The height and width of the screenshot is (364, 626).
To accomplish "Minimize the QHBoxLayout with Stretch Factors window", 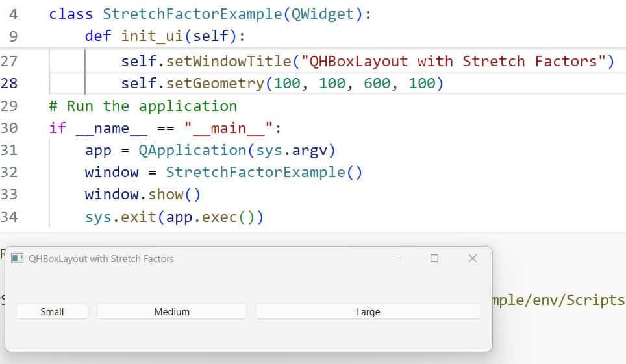I will tap(396, 258).
